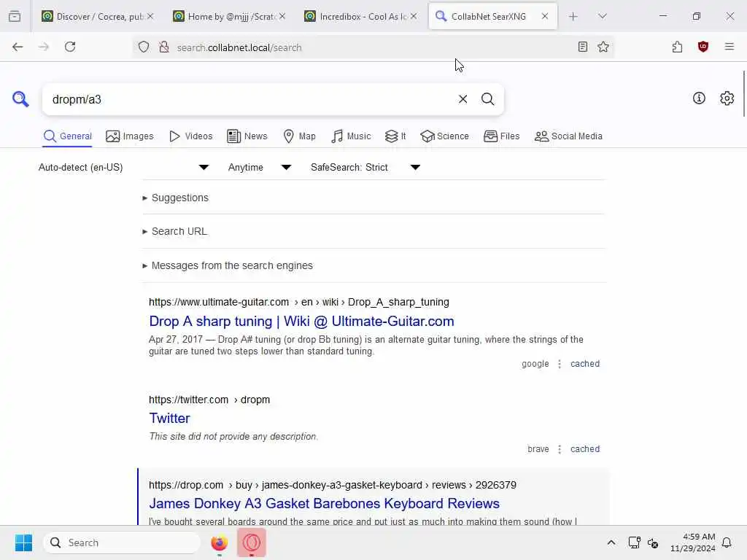
Task: Click the ultimate-guitar.com result URL
Action: pyautogui.click(x=298, y=302)
